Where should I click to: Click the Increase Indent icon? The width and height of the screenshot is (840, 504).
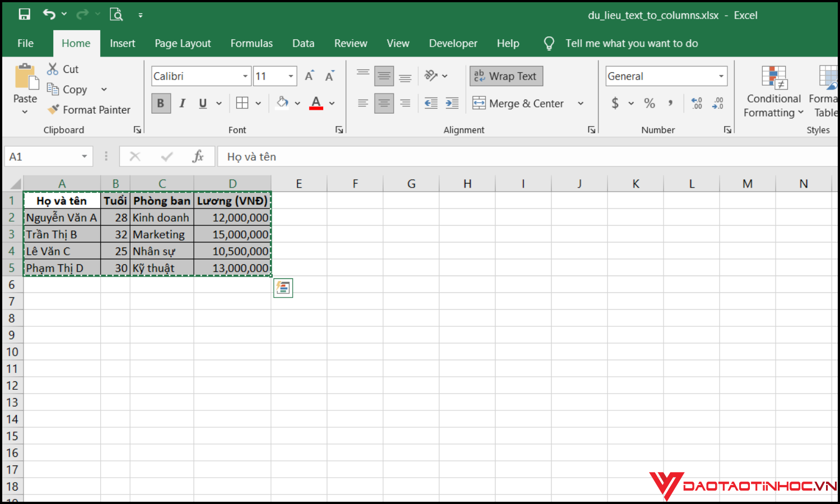tap(452, 103)
